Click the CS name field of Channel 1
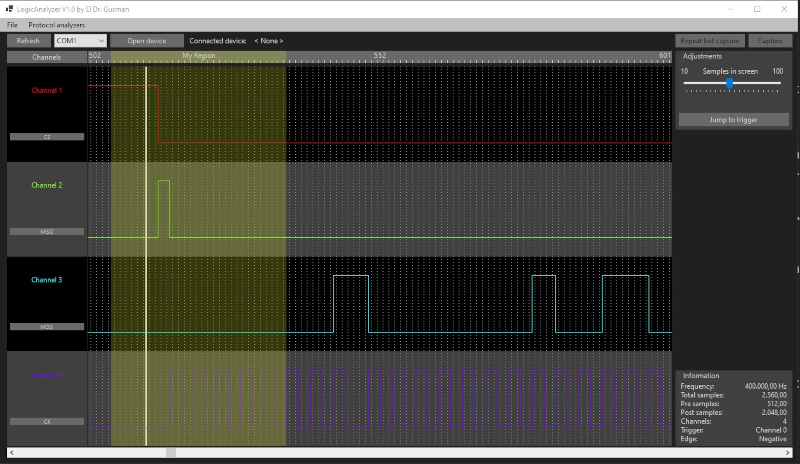The image size is (800, 464). 47,136
